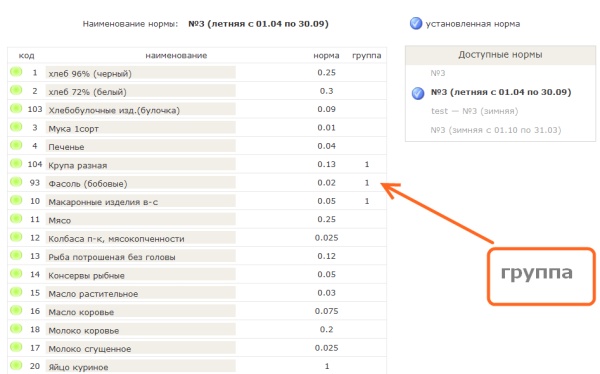Click group value 1 in Макаронные изделия row
The image size is (600, 374).
click(367, 201)
